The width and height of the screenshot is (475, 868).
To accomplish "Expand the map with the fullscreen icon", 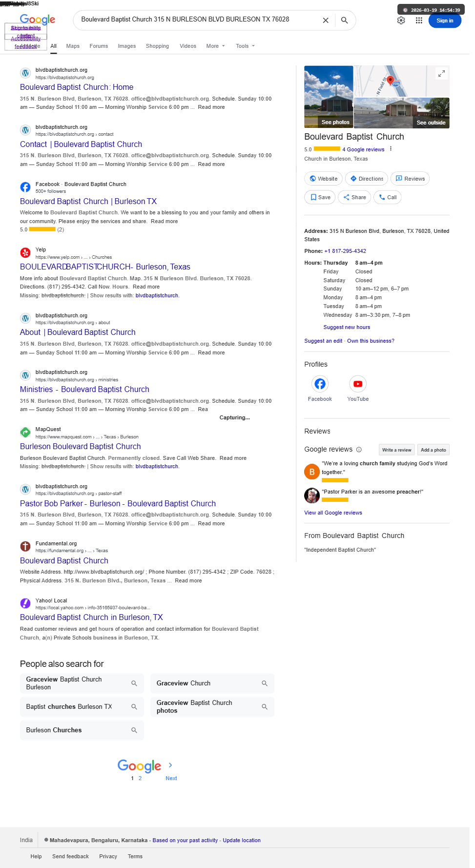I will click(441, 74).
